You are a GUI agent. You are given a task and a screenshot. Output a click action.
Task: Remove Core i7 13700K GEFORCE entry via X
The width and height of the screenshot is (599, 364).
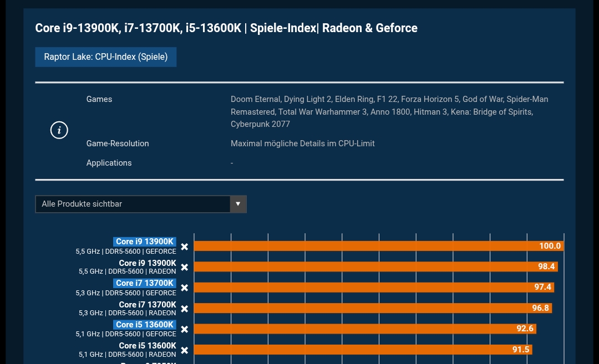185,288
